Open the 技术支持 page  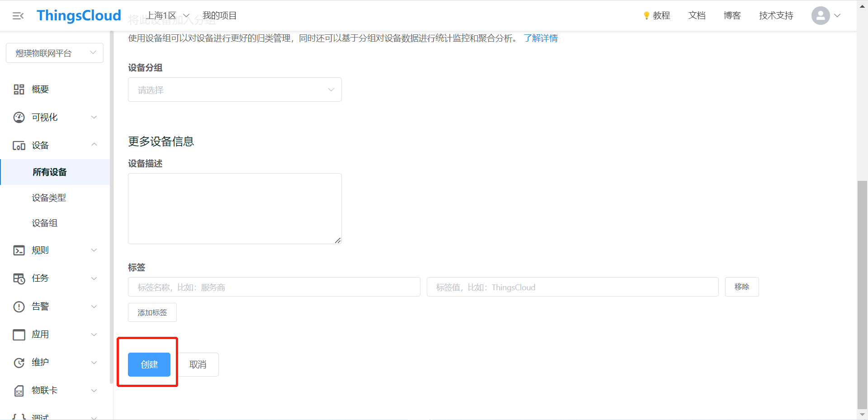click(x=776, y=15)
